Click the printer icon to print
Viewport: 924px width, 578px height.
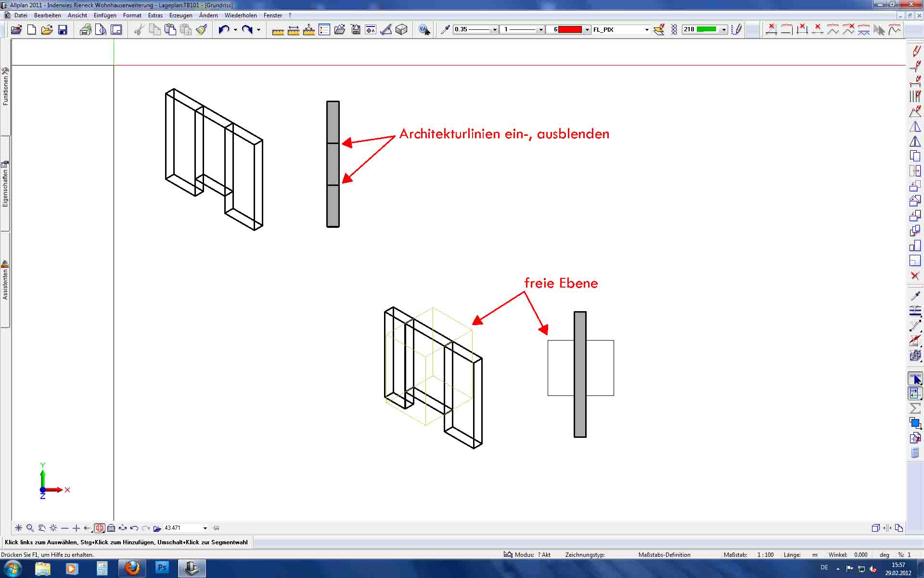tap(86, 30)
